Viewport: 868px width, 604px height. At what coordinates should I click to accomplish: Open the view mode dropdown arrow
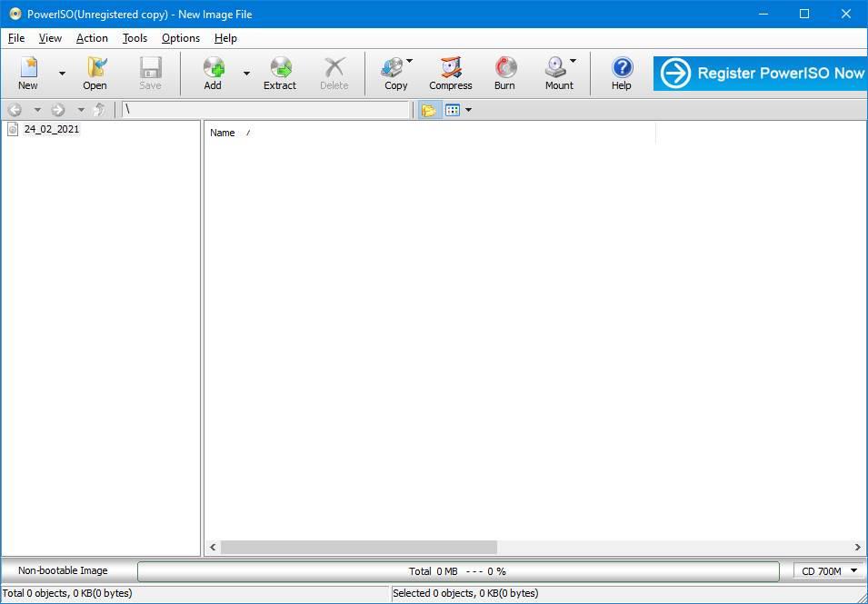pyautogui.click(x=468, y=110)
